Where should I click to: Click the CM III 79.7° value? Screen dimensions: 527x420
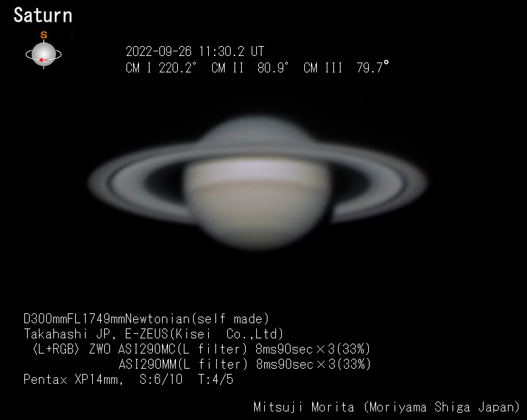click(x=347, y=67)
